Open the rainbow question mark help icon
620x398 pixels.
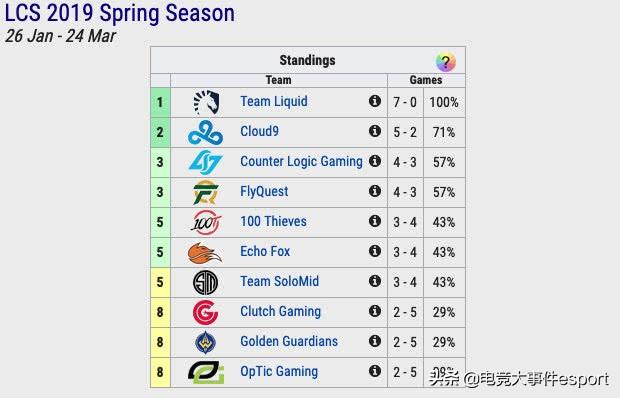[446, 62]
